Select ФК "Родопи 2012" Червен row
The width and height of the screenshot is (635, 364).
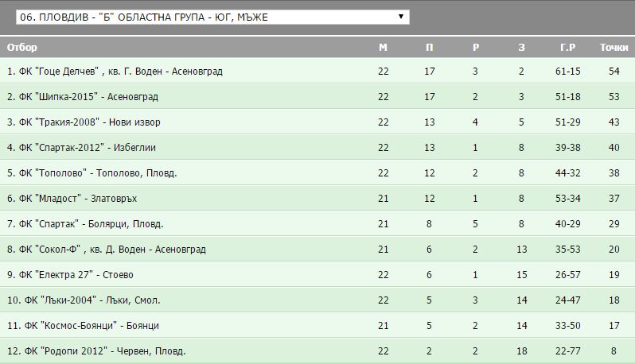pyautogui.click(x=96, y=351)
